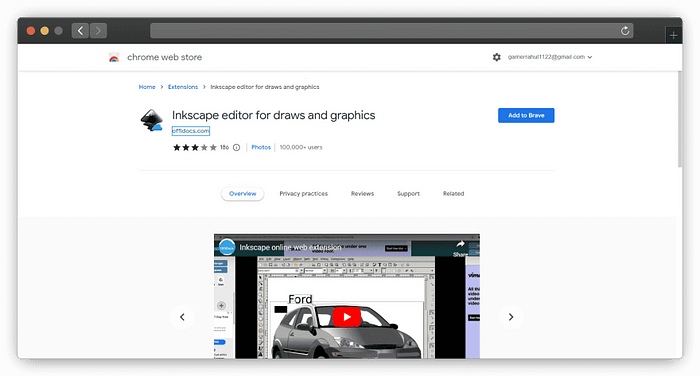This screenshot has height=376, width=700.
Task: Click the Chrome Web Store rainbow logo
Action: point(114,58)
